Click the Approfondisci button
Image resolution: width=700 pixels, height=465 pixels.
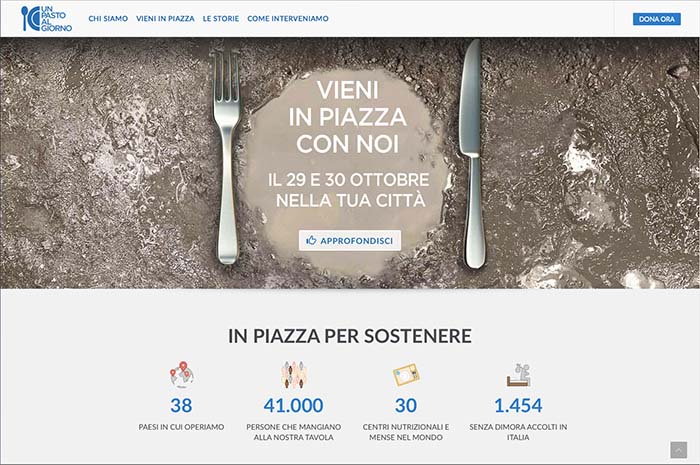[x=350, y=241]
